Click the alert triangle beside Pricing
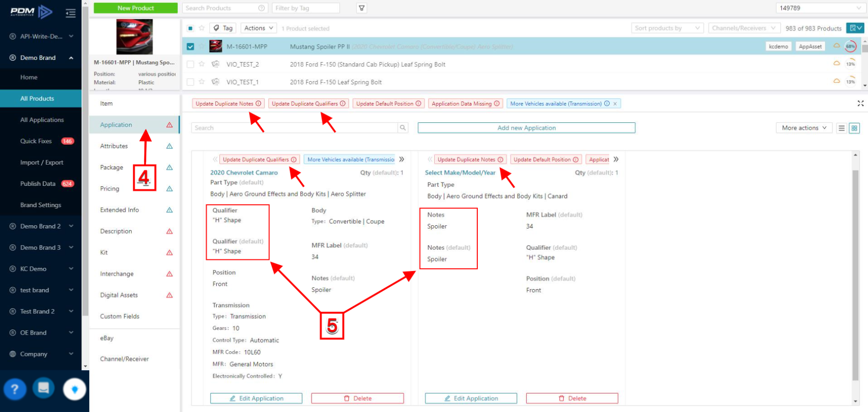 click(x=169, y=189)
